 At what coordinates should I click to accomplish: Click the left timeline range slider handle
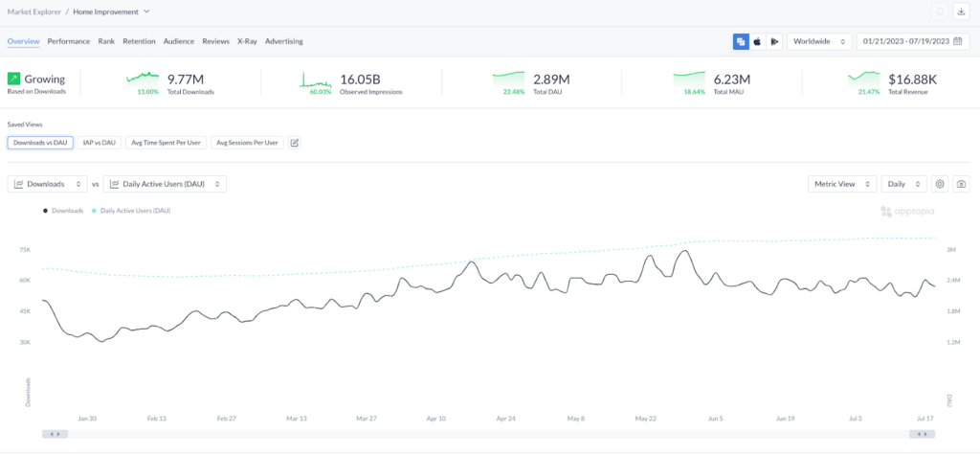[54, 434]
